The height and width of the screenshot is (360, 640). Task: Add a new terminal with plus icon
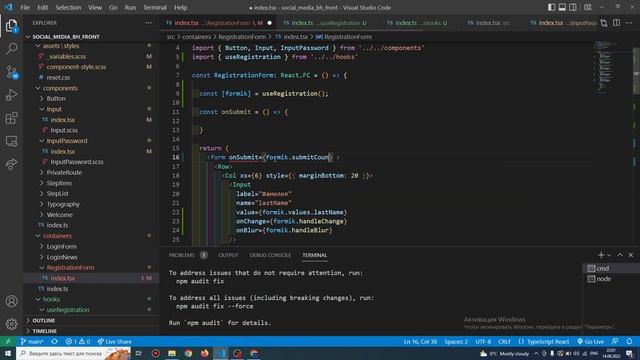click(x=600, y=255)
